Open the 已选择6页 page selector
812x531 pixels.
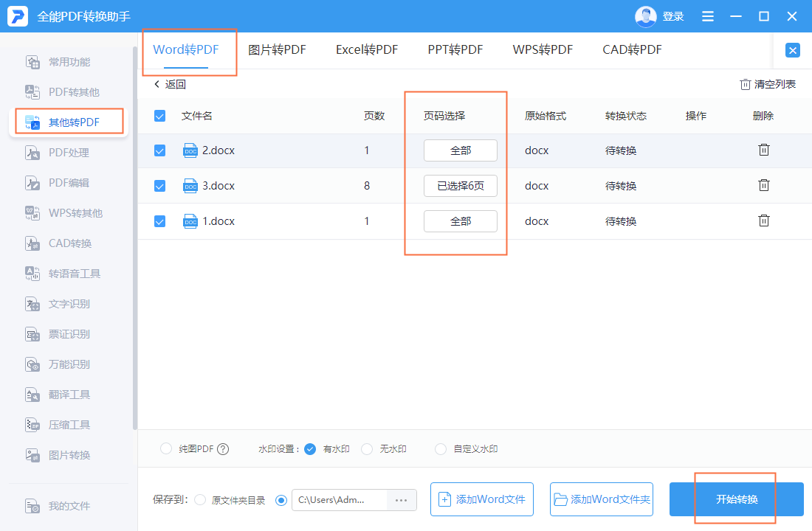tap(460, 186)
